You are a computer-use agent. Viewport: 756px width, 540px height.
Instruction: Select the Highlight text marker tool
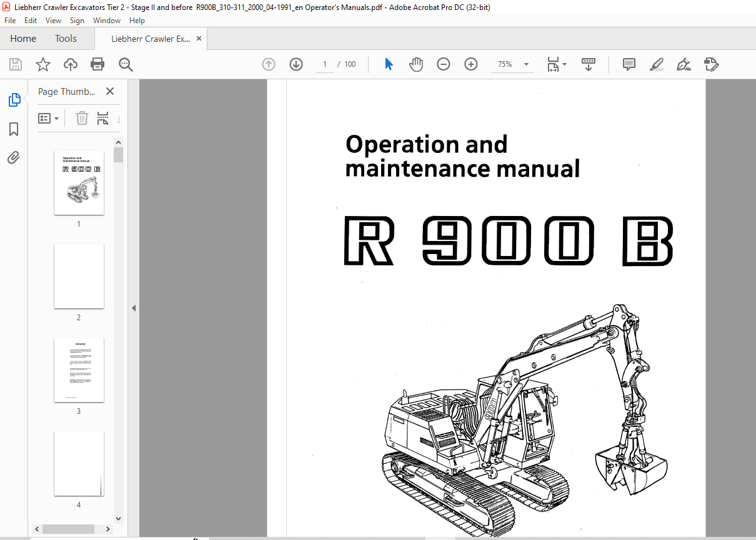tap(656, 64)
